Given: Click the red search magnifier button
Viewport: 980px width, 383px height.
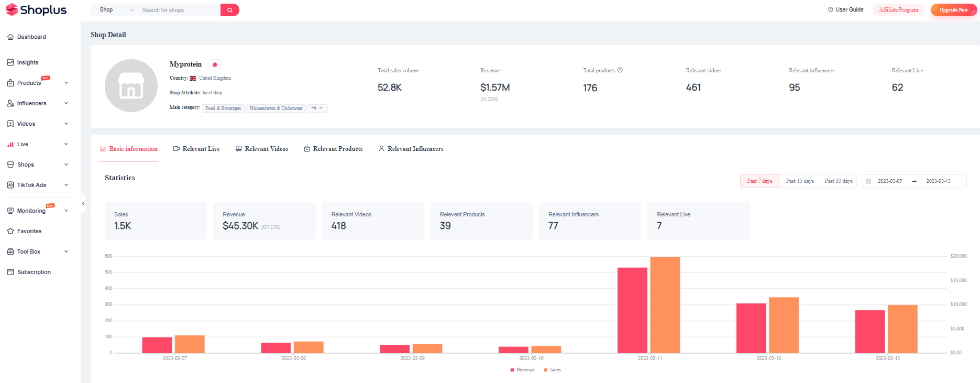Looking at the screenshot, I should (230, 10).
